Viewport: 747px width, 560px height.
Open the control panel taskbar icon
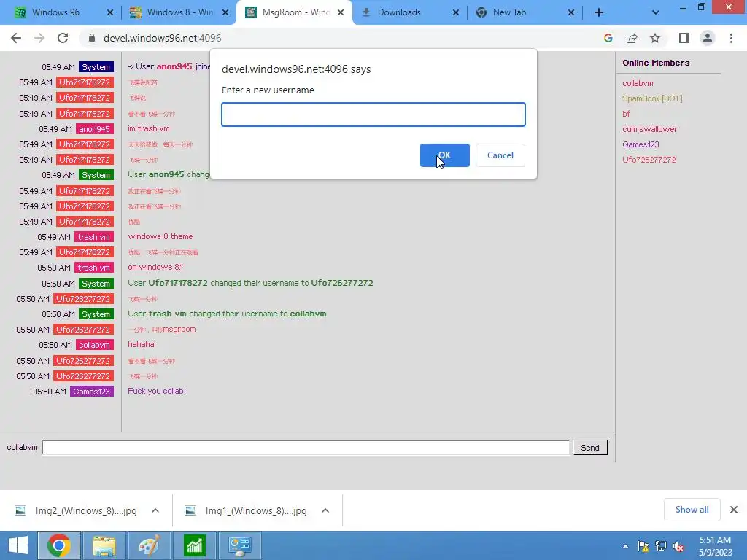[x=239, y=545]
